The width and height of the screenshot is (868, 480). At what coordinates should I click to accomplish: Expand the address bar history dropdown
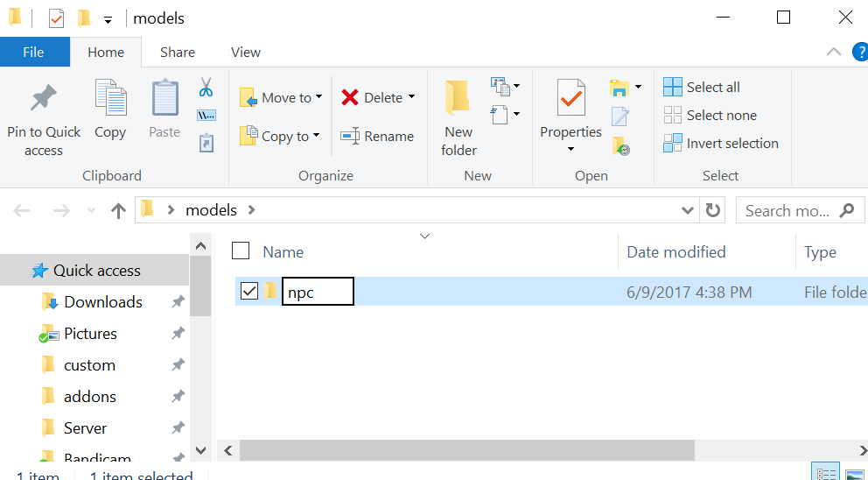[688, 210]
